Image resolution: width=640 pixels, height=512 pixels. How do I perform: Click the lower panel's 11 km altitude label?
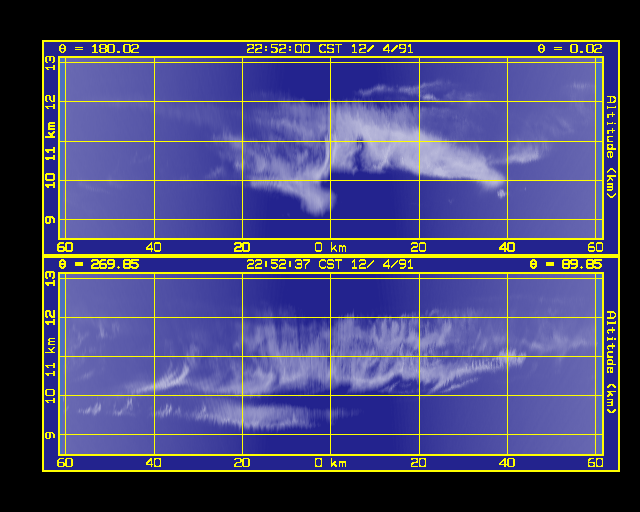click(50, 356)
